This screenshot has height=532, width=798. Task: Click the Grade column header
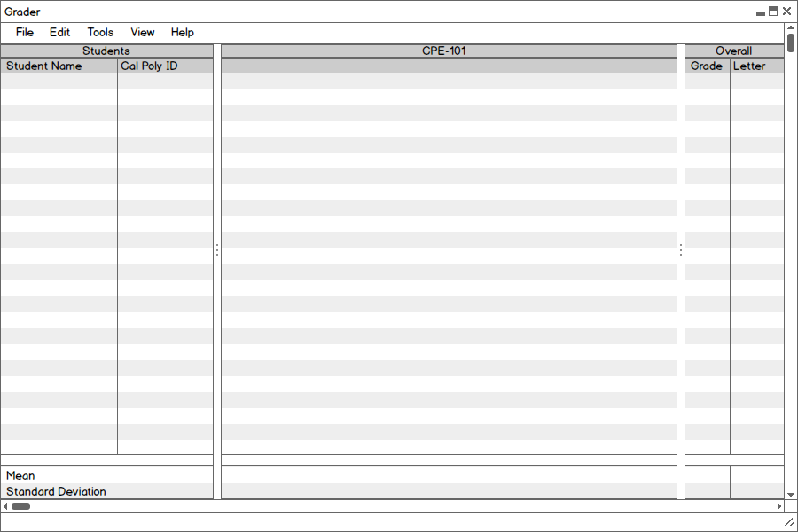[x=707, y=66]
